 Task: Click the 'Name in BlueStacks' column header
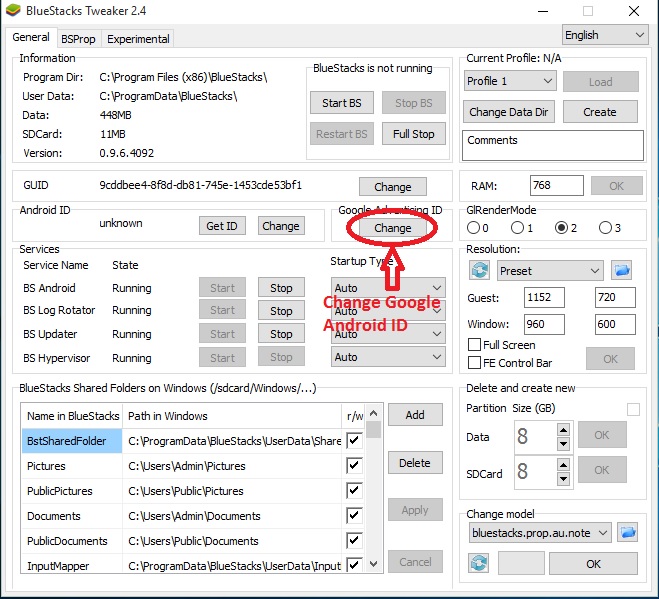[x=72, y=416]
